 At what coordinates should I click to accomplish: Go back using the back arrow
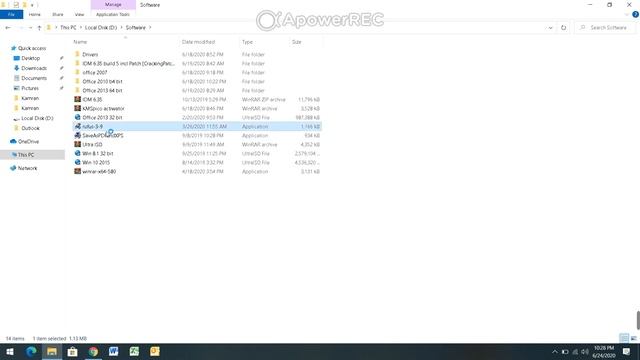(8, 27)
